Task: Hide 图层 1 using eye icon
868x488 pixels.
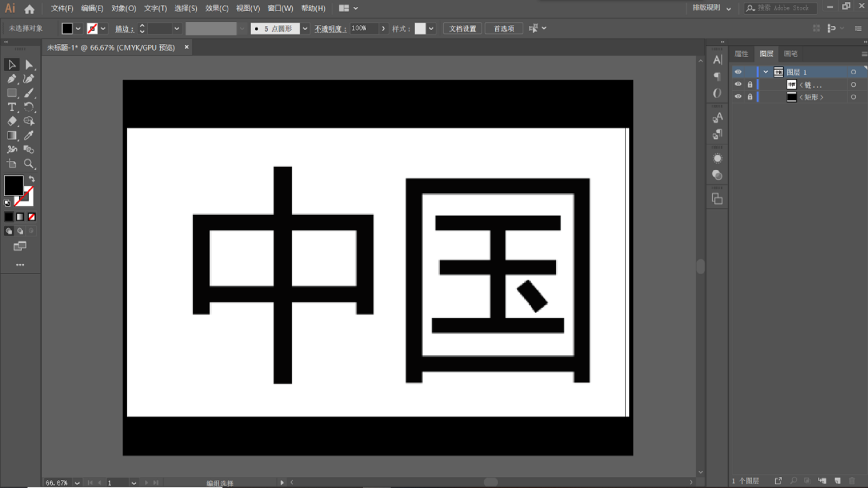Action: [738, 72]
